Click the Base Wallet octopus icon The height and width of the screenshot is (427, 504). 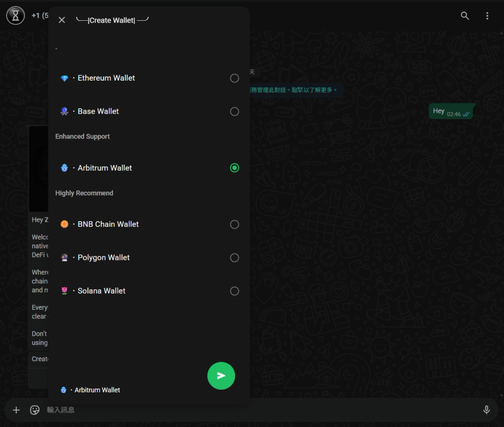[x=64, y=111]
